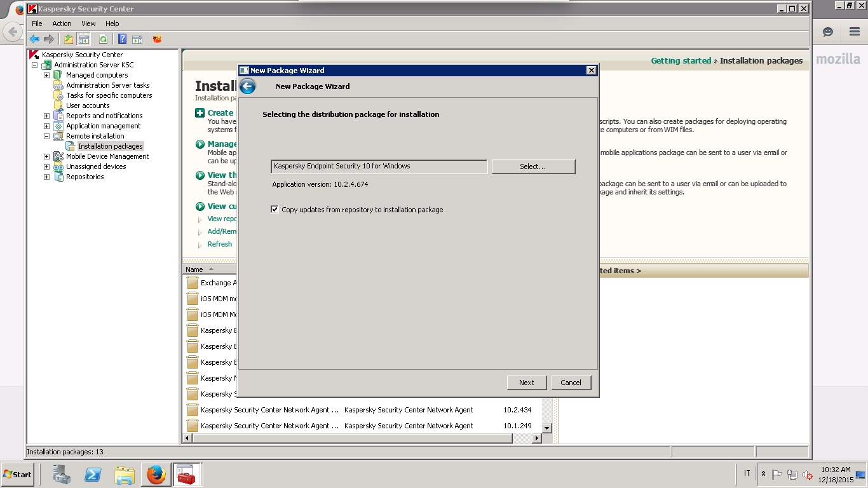868x488 pixels.
Task: Select the package row with version 10.1.249
Action: pyautogui.click(x=362, y=426)
